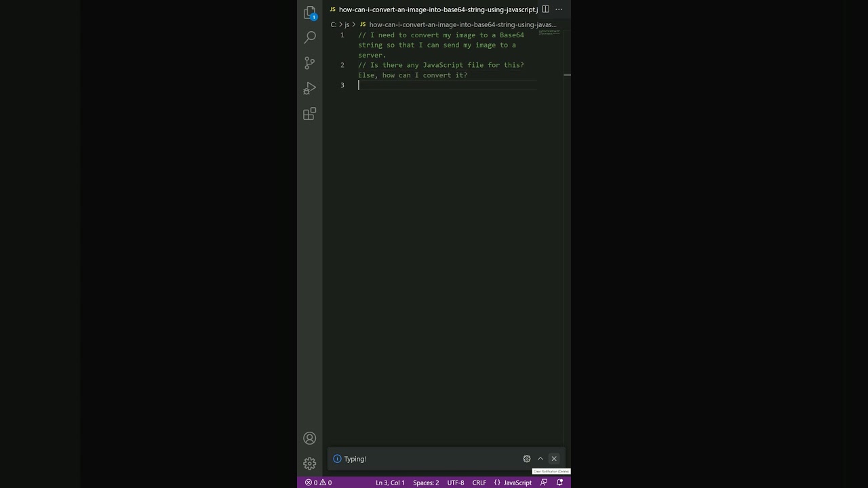
Task: Open the Extensions view
Action: pyautogui.click(x=310, y=114)
